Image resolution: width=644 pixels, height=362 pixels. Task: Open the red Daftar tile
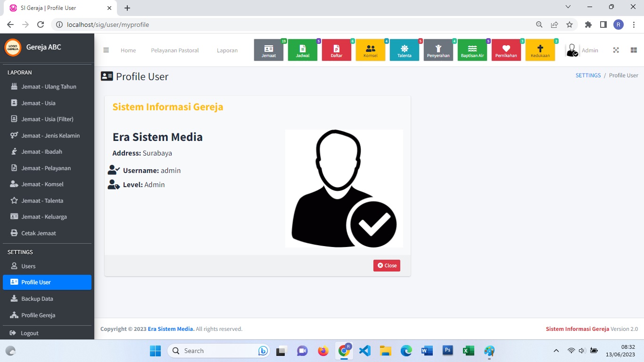(337, 50)
